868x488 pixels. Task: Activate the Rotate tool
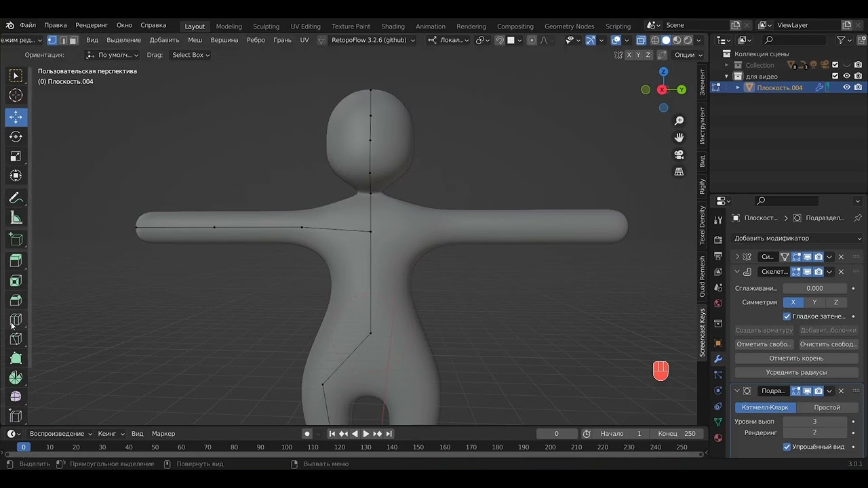pos(16,137)
